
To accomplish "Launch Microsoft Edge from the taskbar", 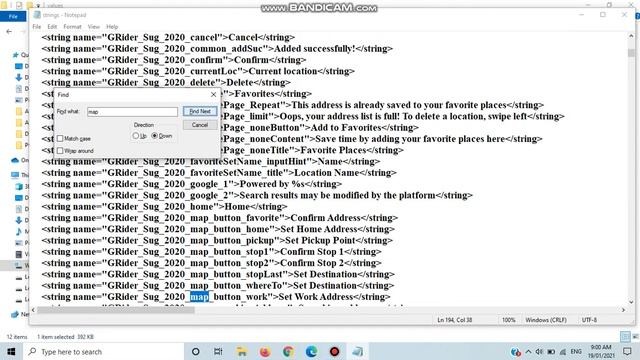I will [x=311, y=351].
